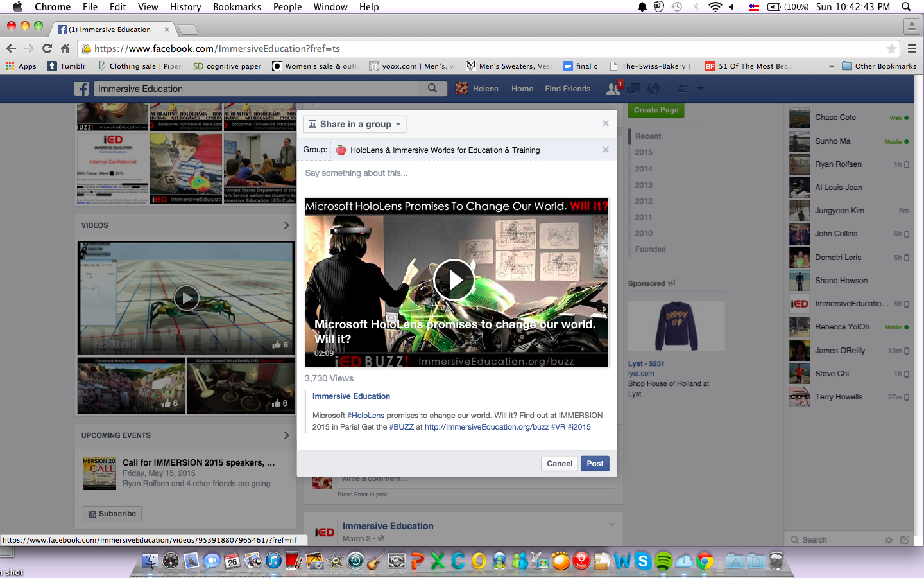Open the Chrome History menu
The width and height of the screenshot is (924, 578).
point(185,7)
